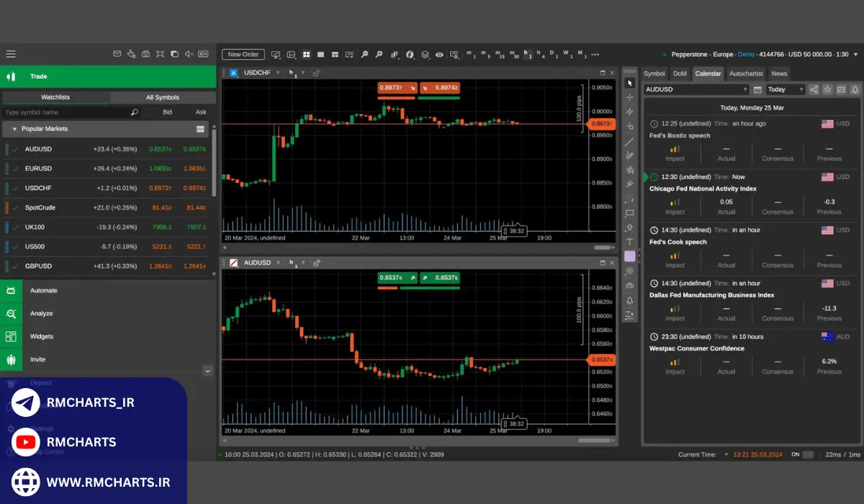Click the sound speaker icon
The height and width of the screenshot is (504, 864).
[x=189, y=54]
